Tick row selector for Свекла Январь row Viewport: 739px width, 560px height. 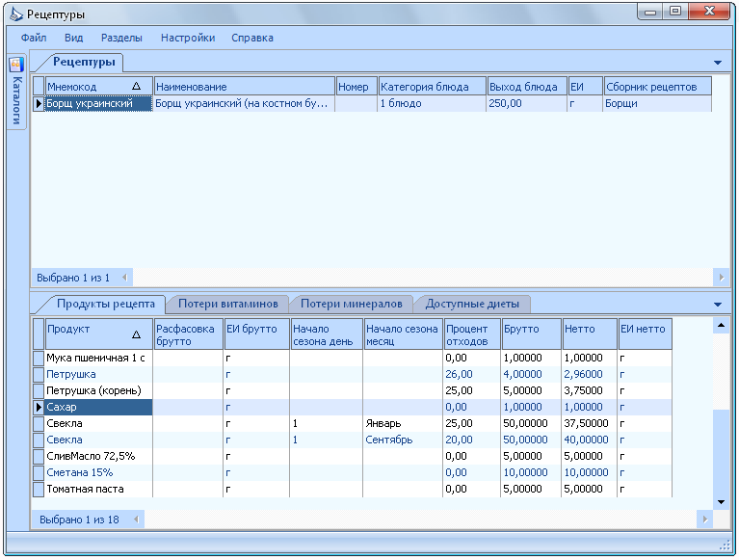[39, 424]
